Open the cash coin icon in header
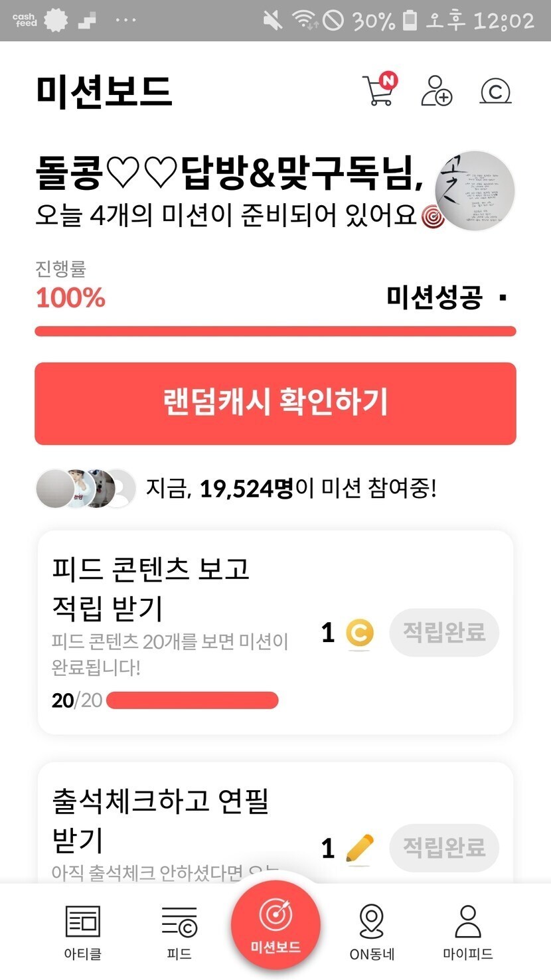551x980 pixels. pyautogui.click(x=495, y=91)
